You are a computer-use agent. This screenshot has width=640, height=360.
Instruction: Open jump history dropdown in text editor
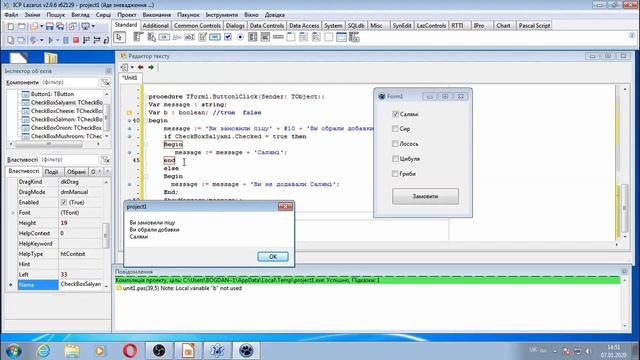(x=132, y=67)
